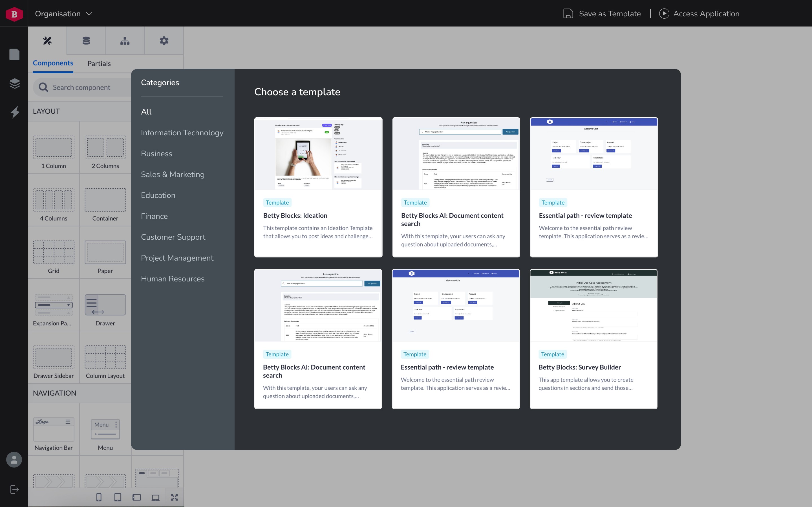The width and height of the screenshot is (812, 507).
Task: Open the user profile avatar icon
Action: coord(14,460)
